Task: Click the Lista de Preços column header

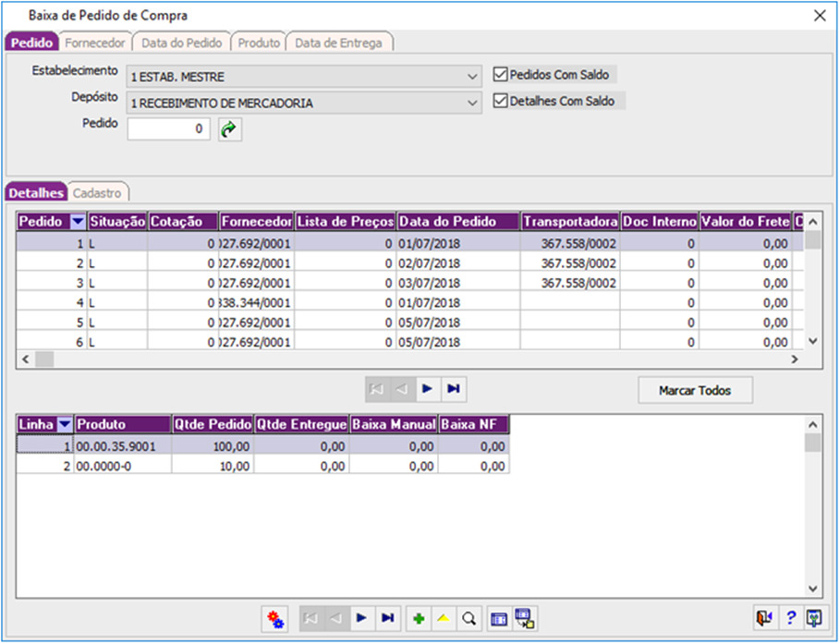Action: coord(346,221)
